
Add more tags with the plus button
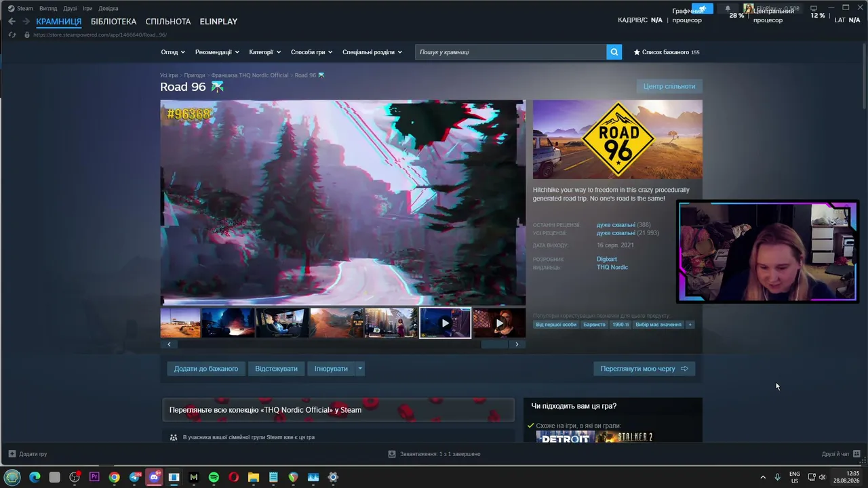point(690,325)
